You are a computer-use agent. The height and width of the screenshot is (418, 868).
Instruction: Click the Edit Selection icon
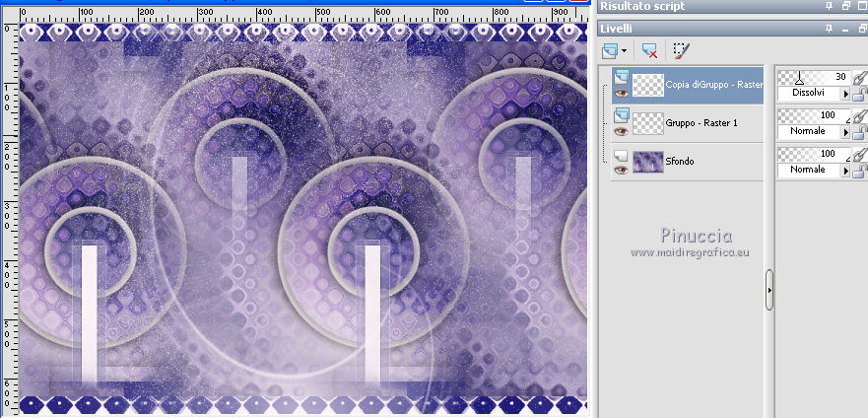pos(682,51)
